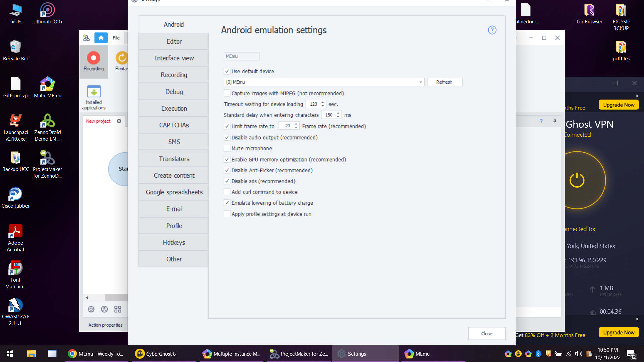This screenshot has width=644, height=362.
Task: Click the Refresh button
Action: pyautogui.click(x=444, y=82)
